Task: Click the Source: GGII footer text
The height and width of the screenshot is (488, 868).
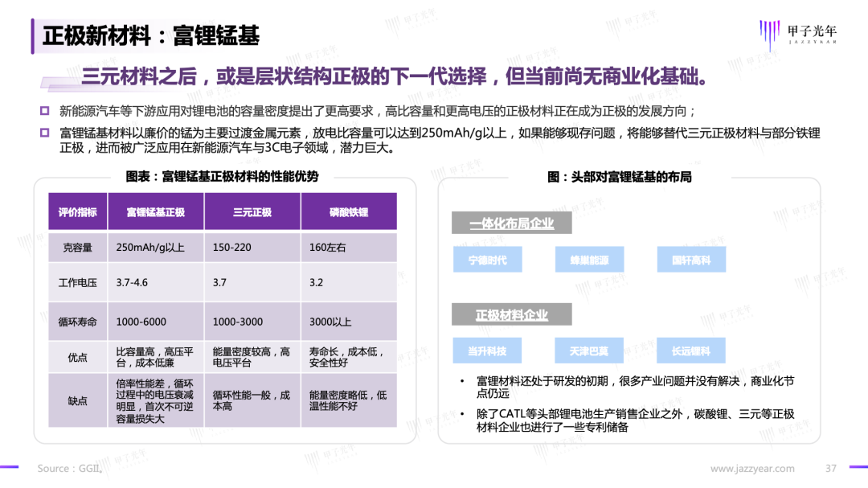Action: click(69, 469)
